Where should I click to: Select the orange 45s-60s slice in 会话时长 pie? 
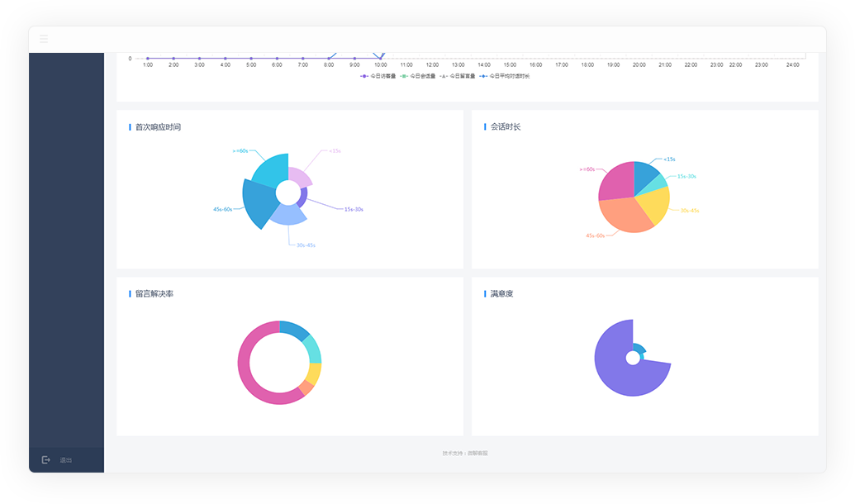click(625, 215)
